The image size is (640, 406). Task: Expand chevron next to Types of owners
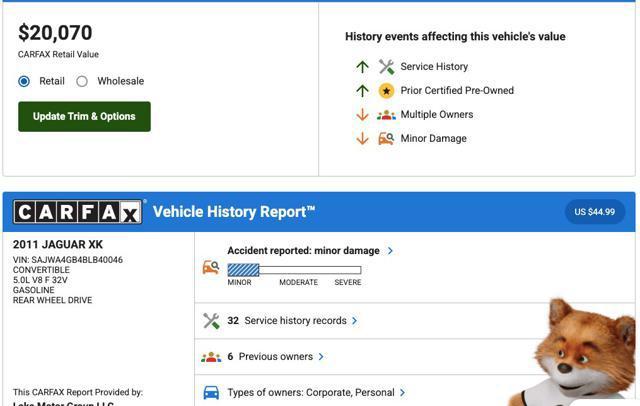(x=402, y=393)
